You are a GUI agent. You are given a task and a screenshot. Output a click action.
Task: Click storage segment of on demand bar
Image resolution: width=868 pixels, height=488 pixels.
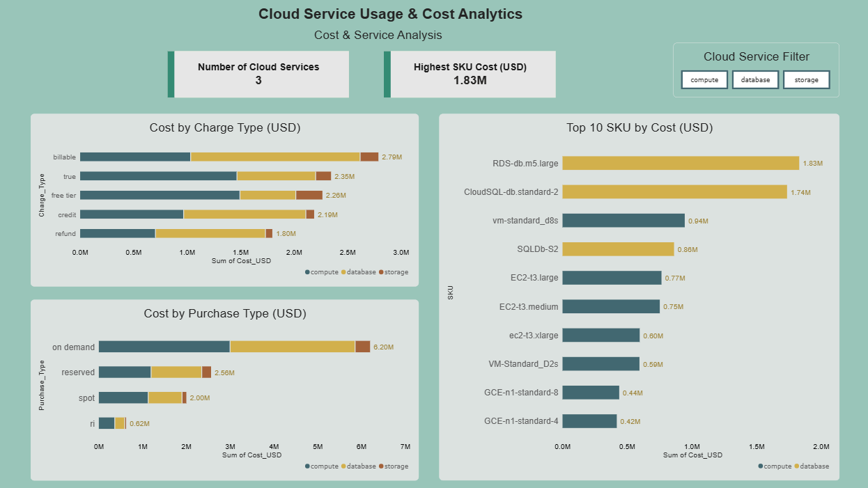pyautogui.click(x=363, y=347)
